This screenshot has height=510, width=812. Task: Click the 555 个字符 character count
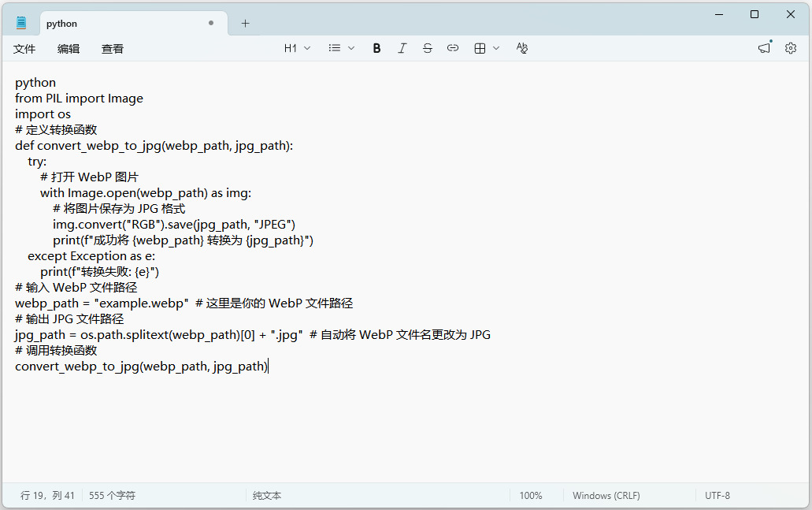pyautogui.click(x=112, y=496)
